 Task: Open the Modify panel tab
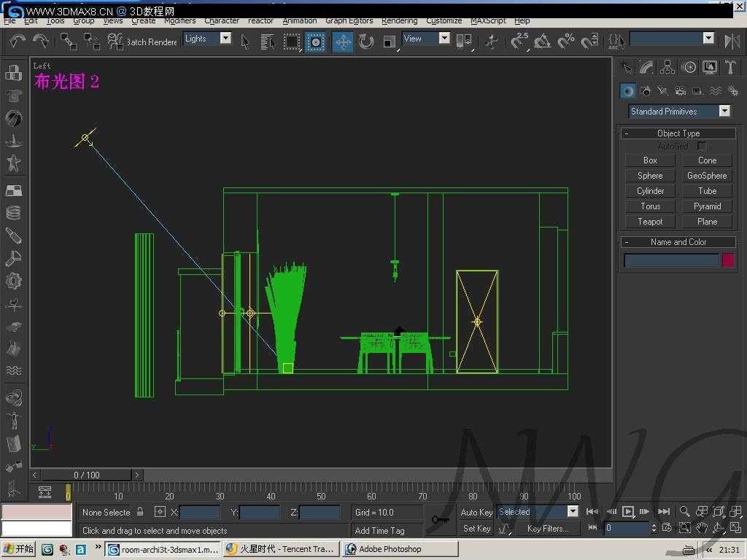pos(647,68)
